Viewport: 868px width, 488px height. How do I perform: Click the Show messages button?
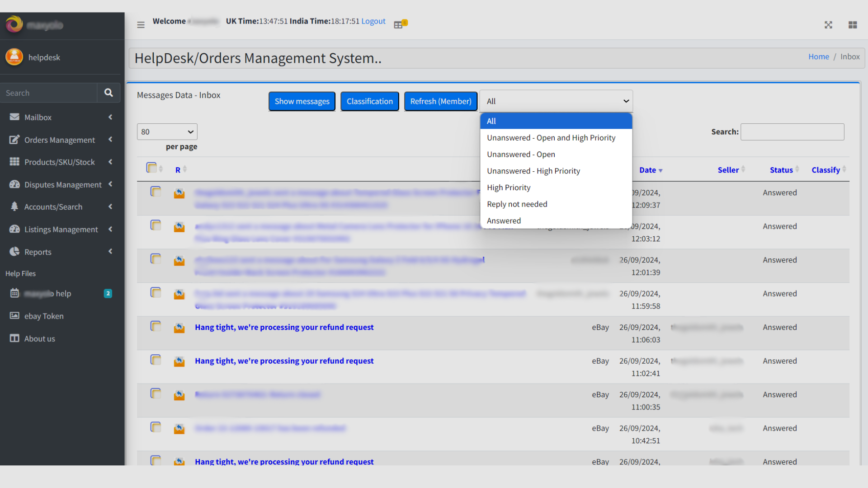[x=302, y=101]
